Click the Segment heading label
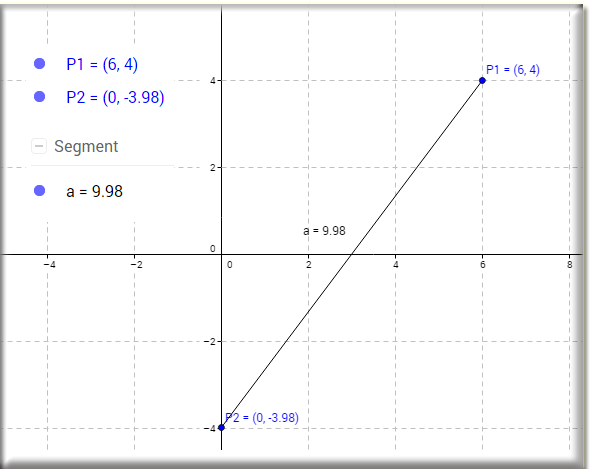Image resolution: width=590 pixels, height=469 pixels. point(86,146)
